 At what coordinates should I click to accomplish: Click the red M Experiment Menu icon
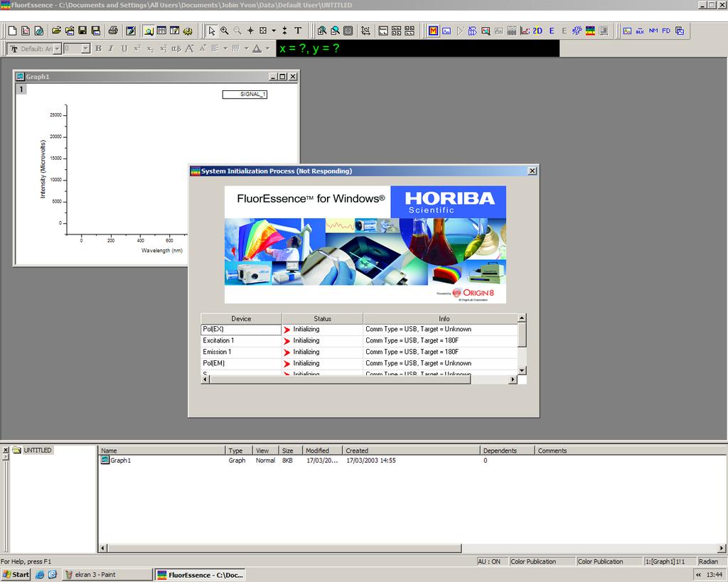[433, 31]
